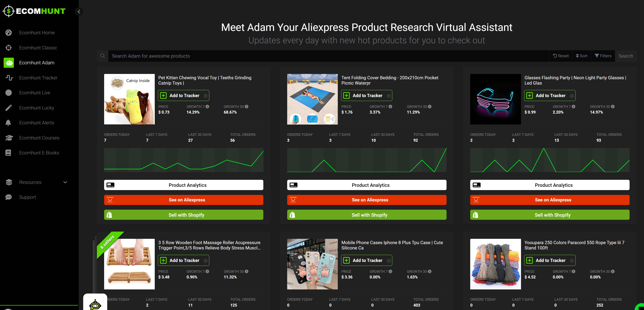Click the Ecomhunt Courses graduation cap icon
The image size is (644, 310).
(9, 138)
